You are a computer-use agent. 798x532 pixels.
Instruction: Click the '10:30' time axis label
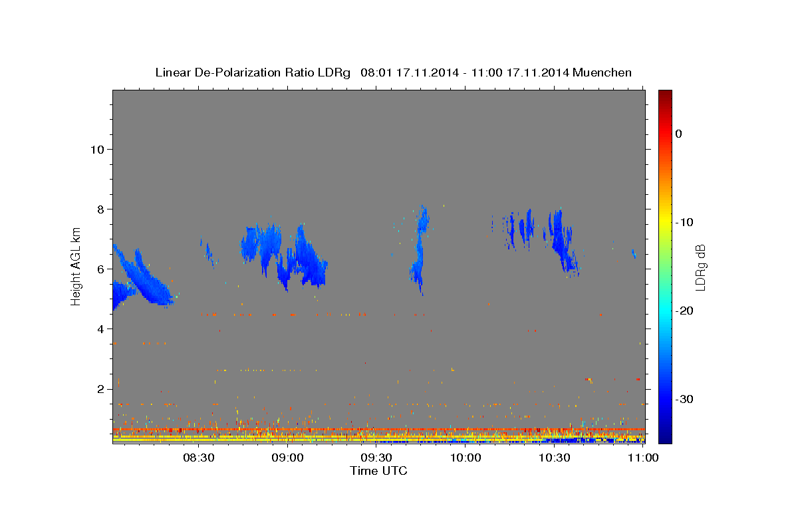555,458
